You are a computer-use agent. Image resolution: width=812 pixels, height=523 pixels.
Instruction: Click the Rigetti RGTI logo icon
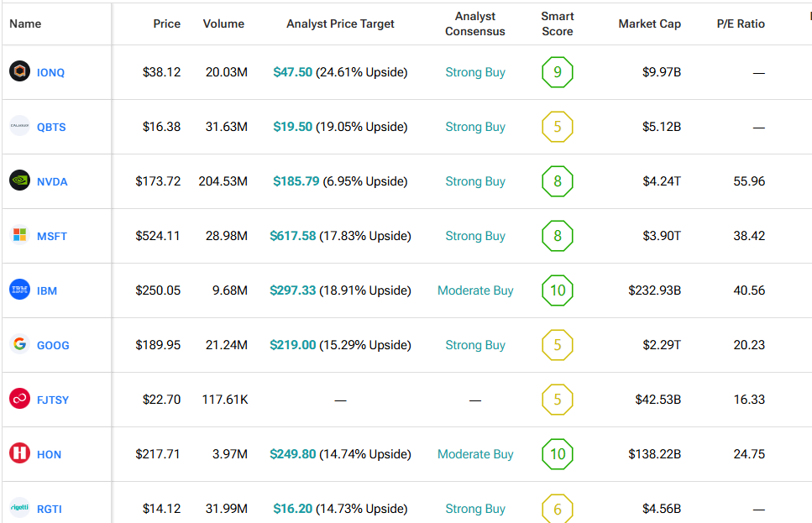point(19,508)
